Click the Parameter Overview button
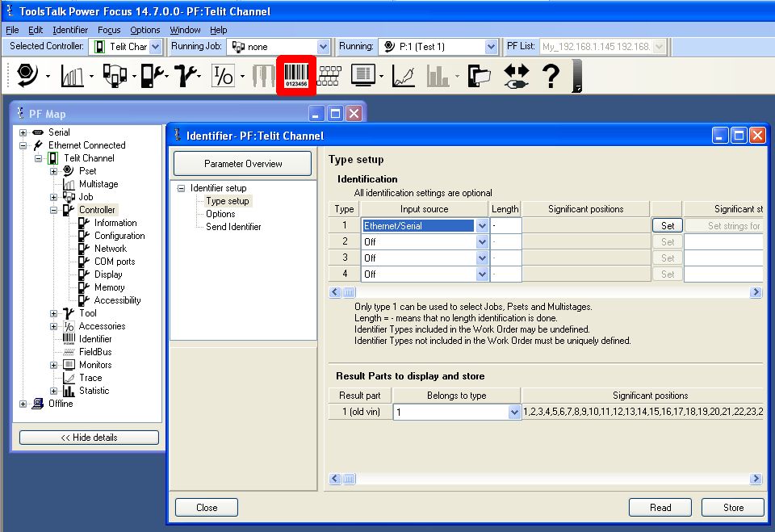Viewport: 775px width, 532px height. pos(243,164)
